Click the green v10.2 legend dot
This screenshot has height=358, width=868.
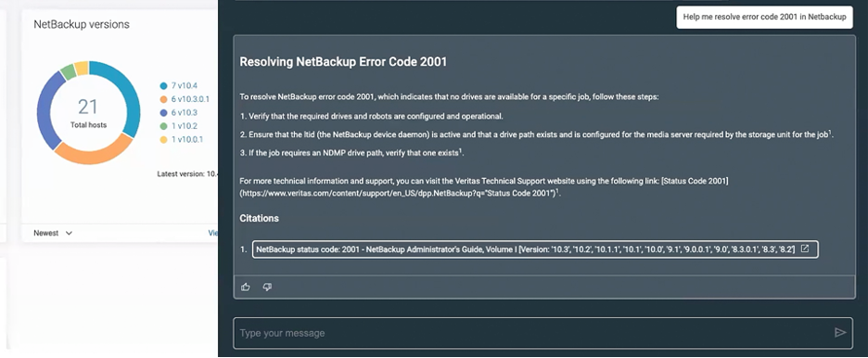[x=163, y=126]
